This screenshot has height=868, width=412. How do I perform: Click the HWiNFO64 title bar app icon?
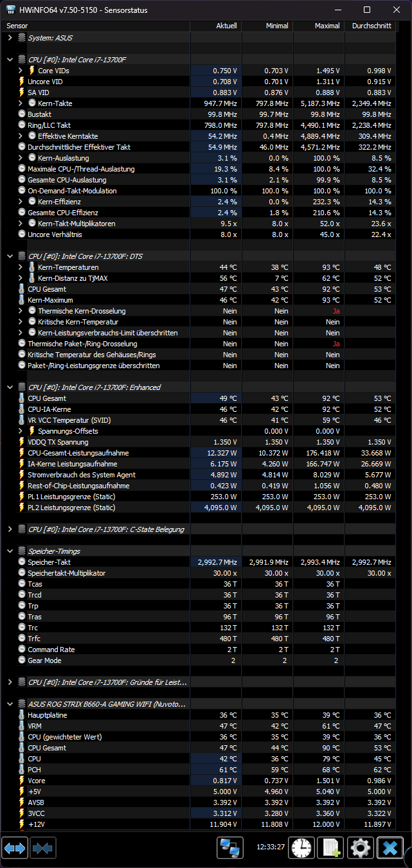pos(10,10)
